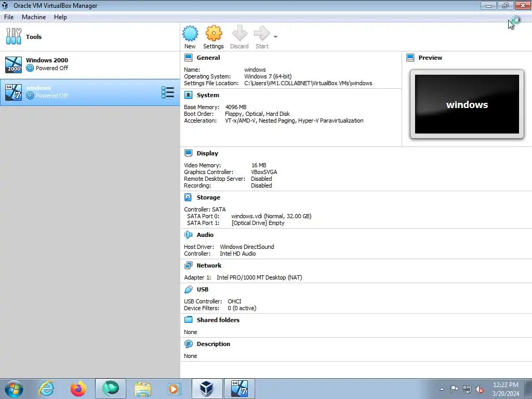Click the windows.vdi storage entry
The width and height of the screenshot is (532, 399).
pyautogui.click(x=271, y=216)
